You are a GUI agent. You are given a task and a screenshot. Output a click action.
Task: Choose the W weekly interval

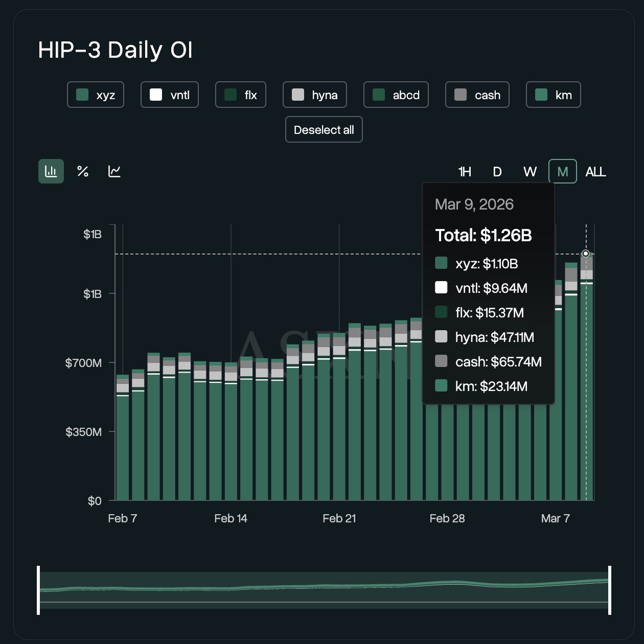point(530,172)
